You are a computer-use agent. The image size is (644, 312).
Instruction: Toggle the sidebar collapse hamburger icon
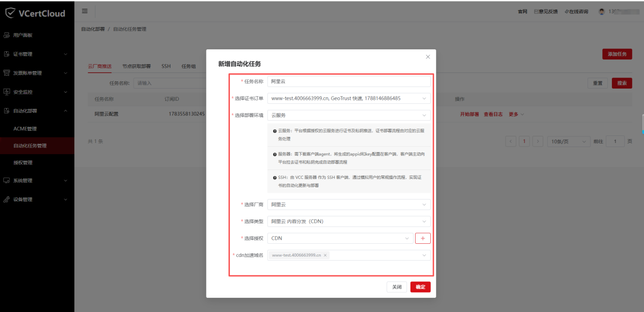(x=84, y=11)
